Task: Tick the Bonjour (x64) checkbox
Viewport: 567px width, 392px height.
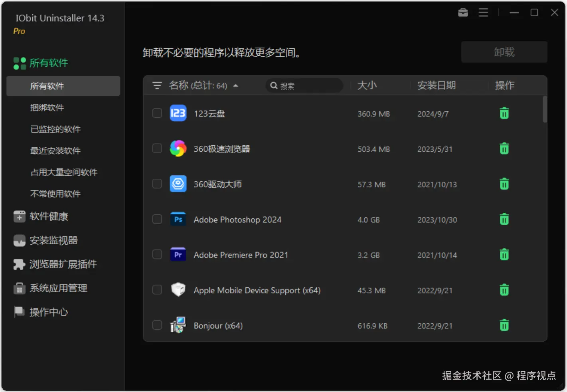Action: point(157,325)
